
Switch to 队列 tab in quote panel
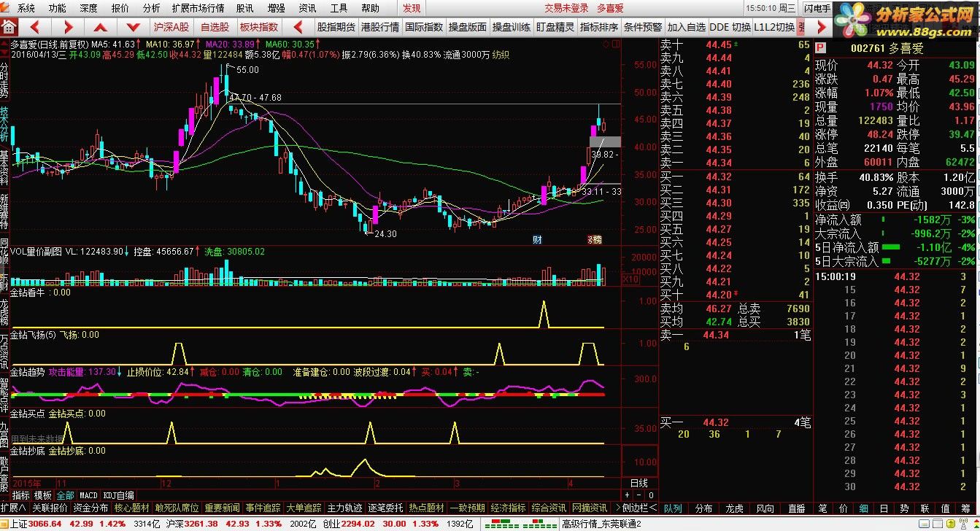click(674, 508)
